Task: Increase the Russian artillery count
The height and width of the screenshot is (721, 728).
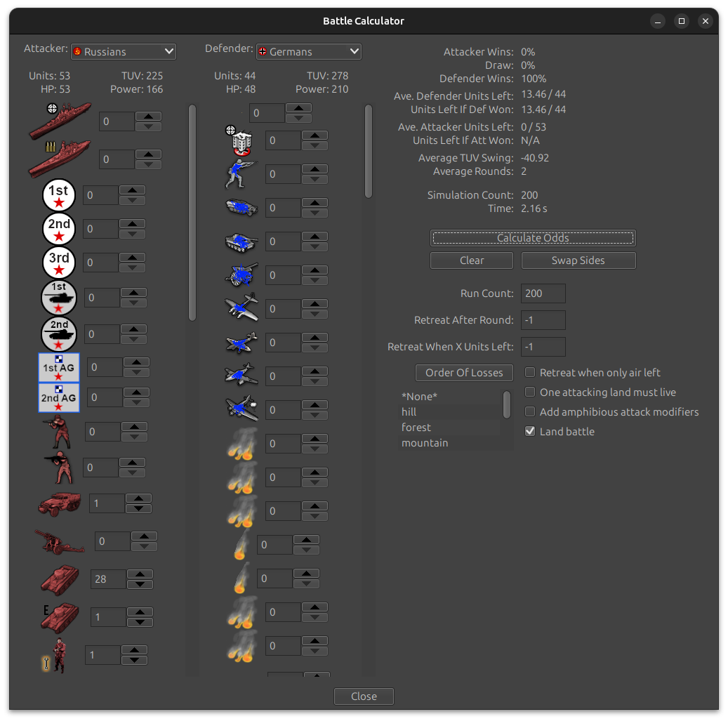Action: click(x=145, y=536)
